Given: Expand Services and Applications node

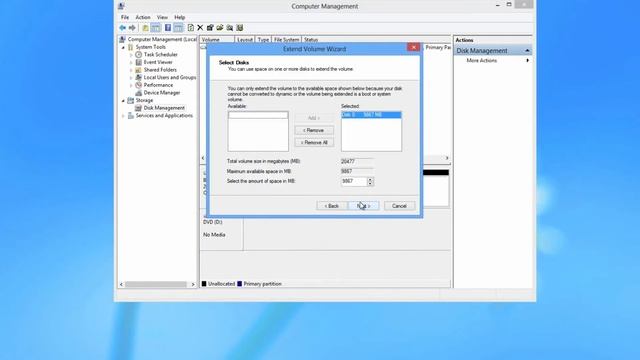Looking at the screenshot, I should (123, 116).
